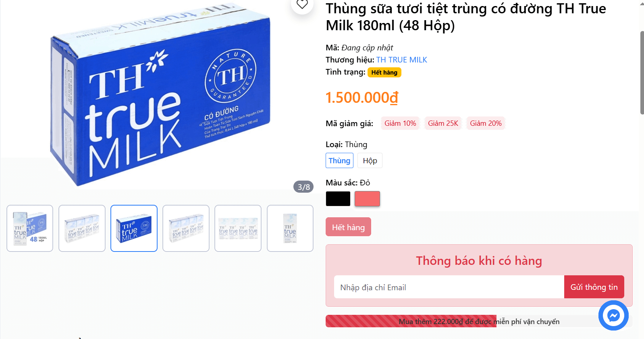Select the second product thumbnail
The height and width of the screenshot is (339, 644).
point(82,228)
